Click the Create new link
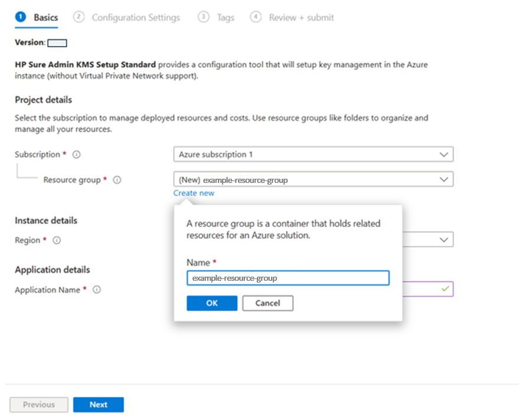Viewport: 519px width, 420px height. coord(194,193)
